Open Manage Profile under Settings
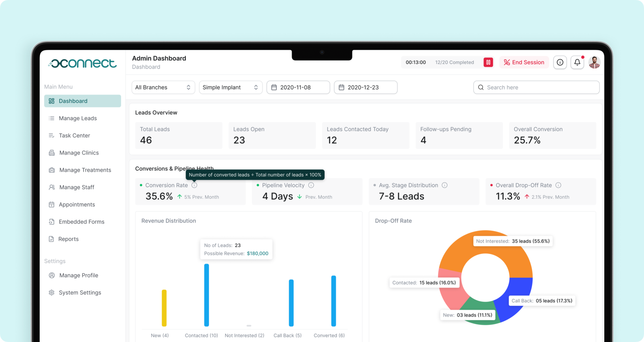The image size is (644, 342). pyautogui.click(x=83, y=275)
